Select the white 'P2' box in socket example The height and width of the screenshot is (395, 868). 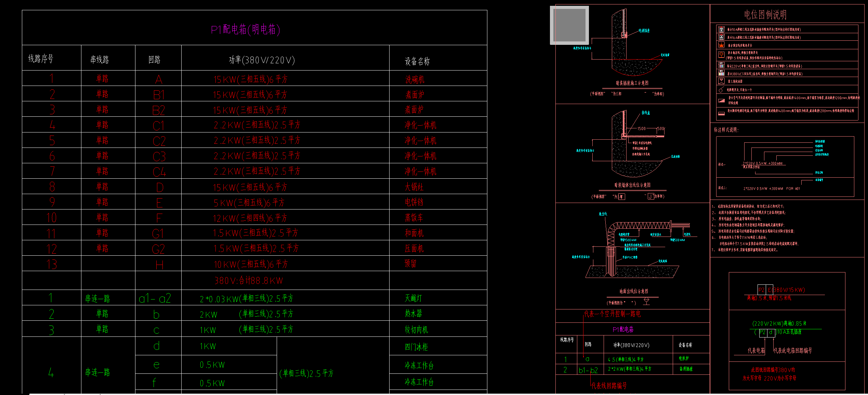click(x=762, y=332)
